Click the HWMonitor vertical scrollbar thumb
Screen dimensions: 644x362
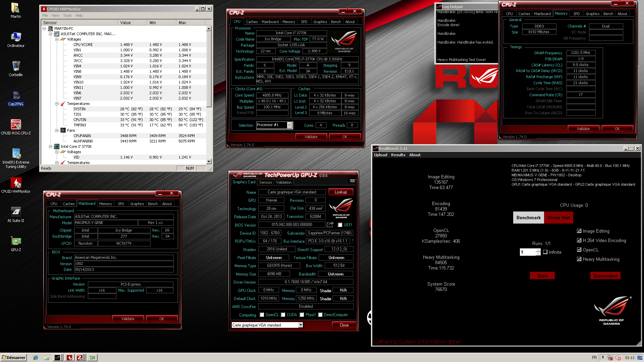click(209, 69)
